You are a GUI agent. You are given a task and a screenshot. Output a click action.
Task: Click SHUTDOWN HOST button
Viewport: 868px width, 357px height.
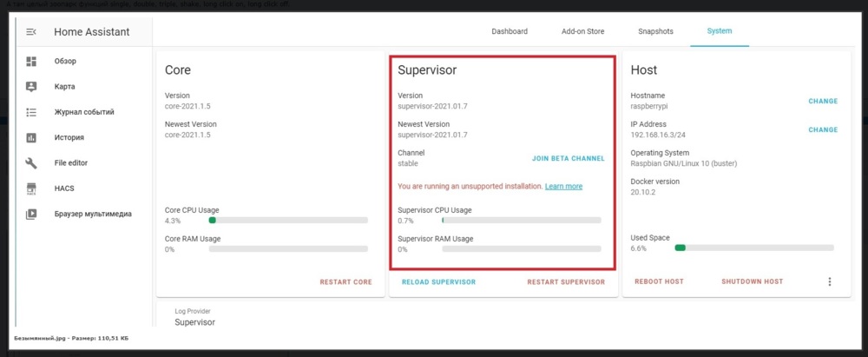pyautogui.click(x=753, y=281)
